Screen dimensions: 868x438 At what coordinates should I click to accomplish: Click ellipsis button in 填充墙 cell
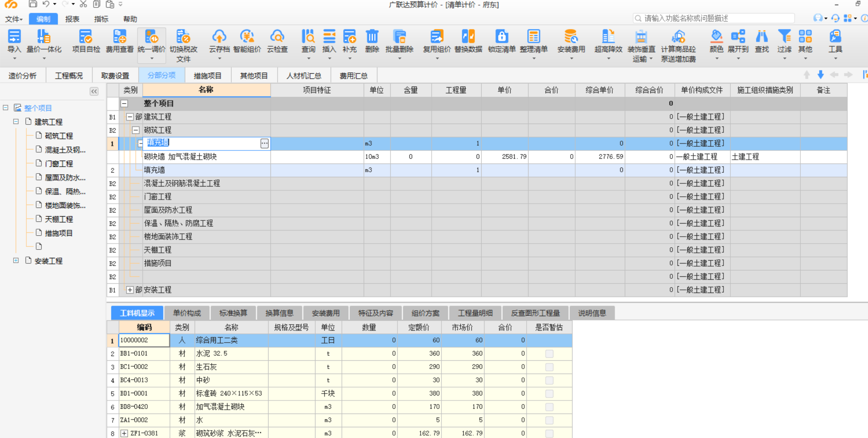[264, 144]
